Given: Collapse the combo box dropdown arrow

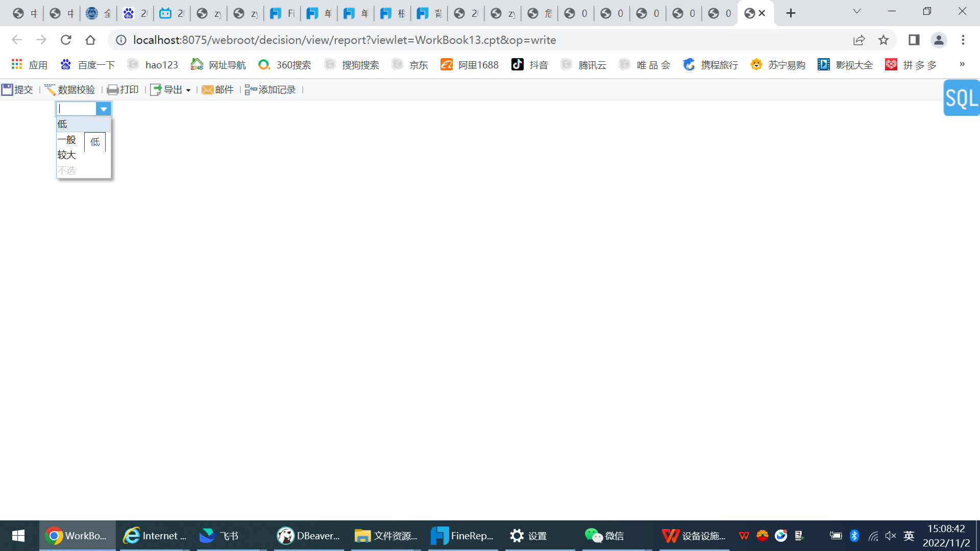Looking at the screenshot, I should point(104,109).
